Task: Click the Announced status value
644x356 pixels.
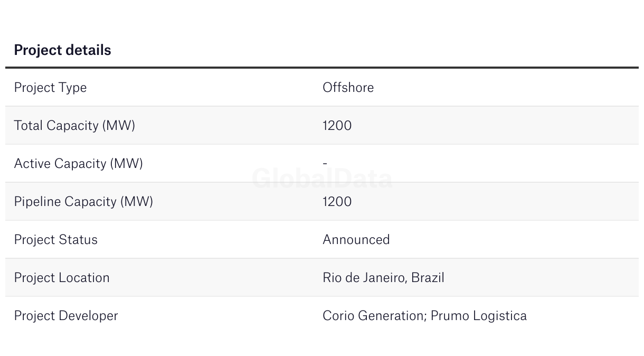Action: 356,239
